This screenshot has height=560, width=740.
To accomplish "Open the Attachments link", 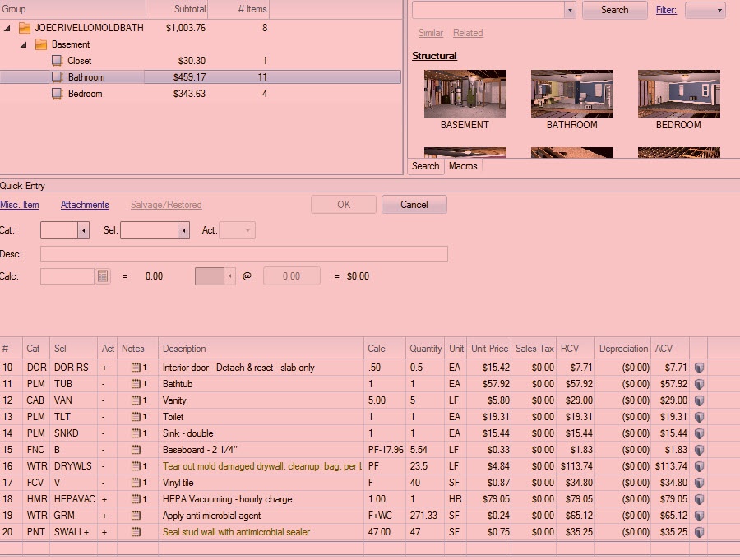I will click(x=85, y=205).
